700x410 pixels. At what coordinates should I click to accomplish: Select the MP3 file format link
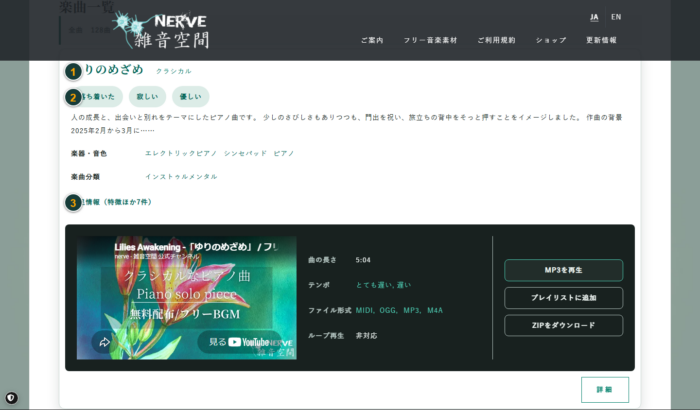click(411, 310)
